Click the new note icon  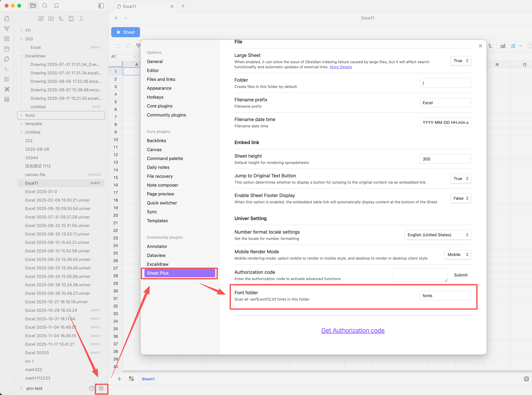41,19
